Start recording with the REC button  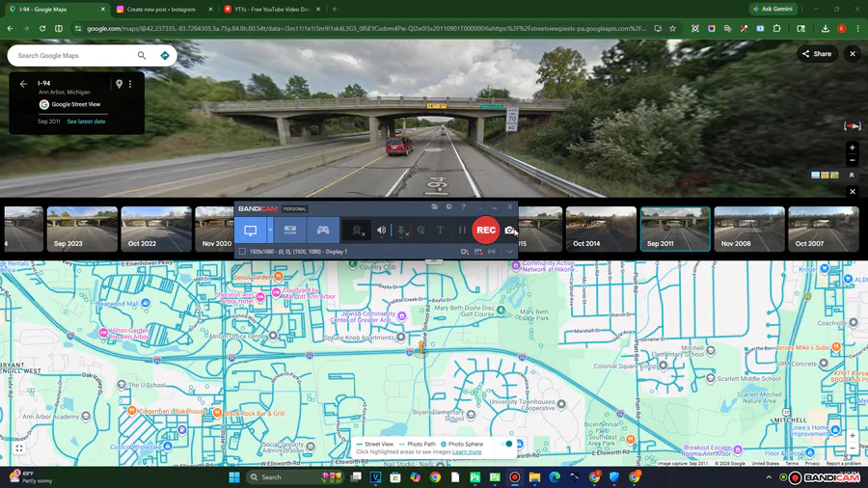pos(485,230)
